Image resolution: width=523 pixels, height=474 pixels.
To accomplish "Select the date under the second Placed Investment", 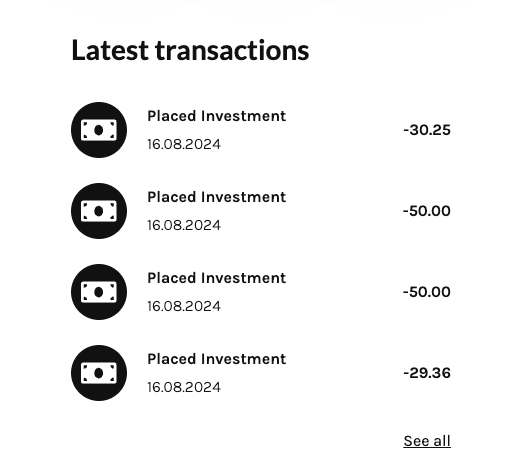I will pyautogui.click(x=184, y=225).
